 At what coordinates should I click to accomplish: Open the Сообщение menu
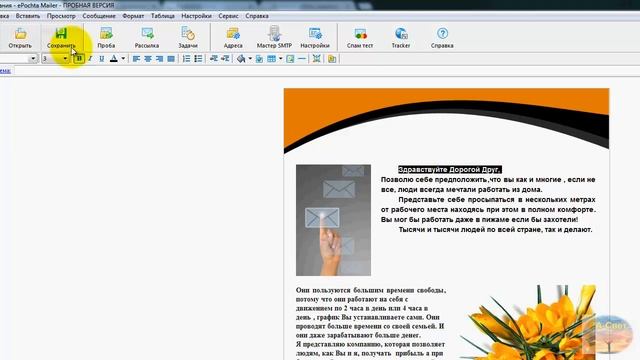click(99, 16)
